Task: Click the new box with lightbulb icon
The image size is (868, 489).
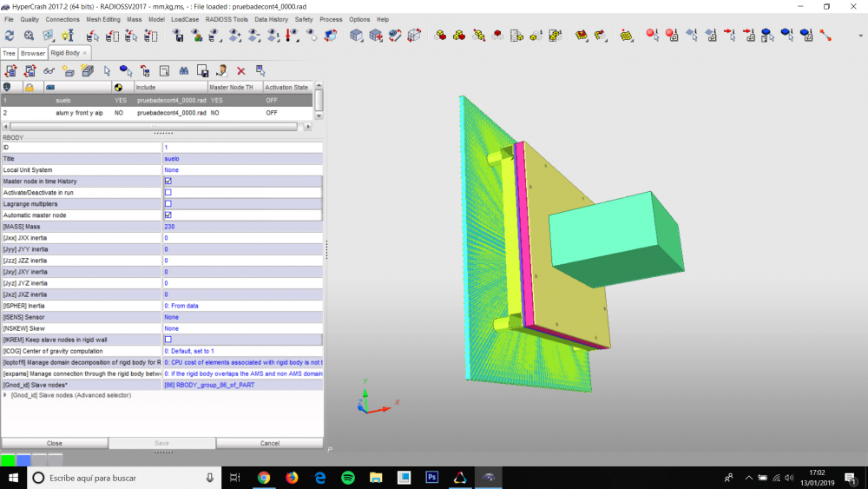Action: (68, 71)
